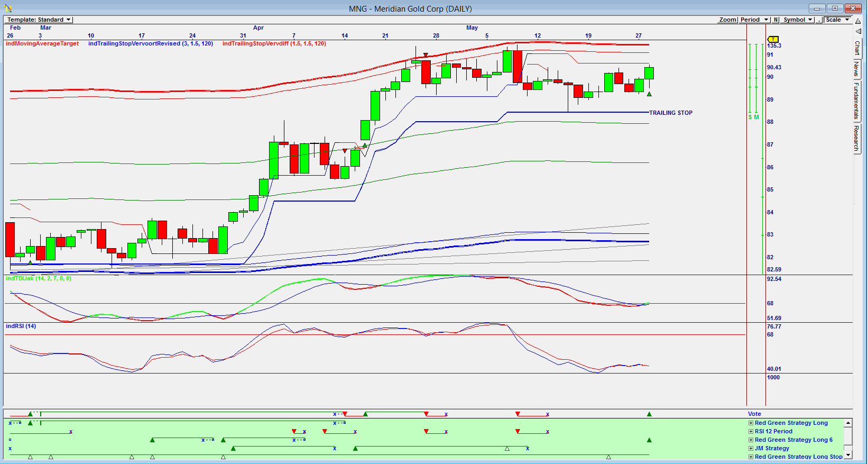Click the Apr month label on timeline

tap(258, 28)
